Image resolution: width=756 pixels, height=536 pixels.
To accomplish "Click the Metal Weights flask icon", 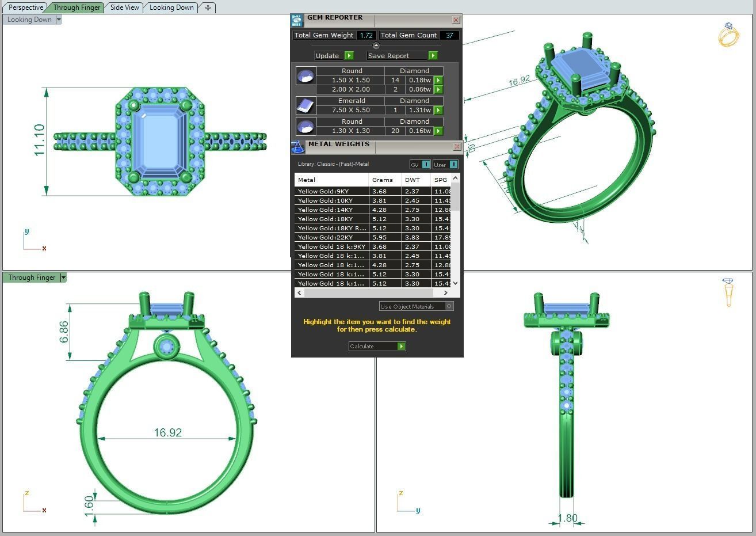I will click(x=298, y=147).
